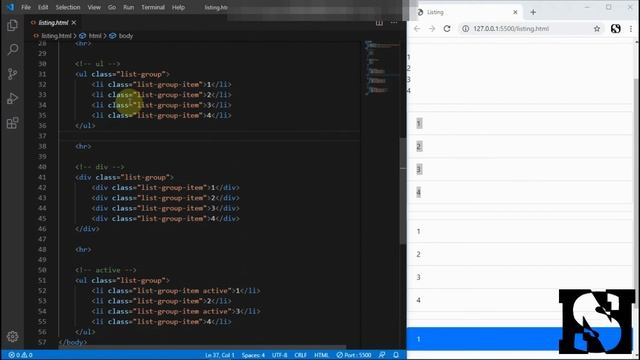Click line number 37 in gutter
The height and width of the screenshot is (360, 640).
point(42,136)
